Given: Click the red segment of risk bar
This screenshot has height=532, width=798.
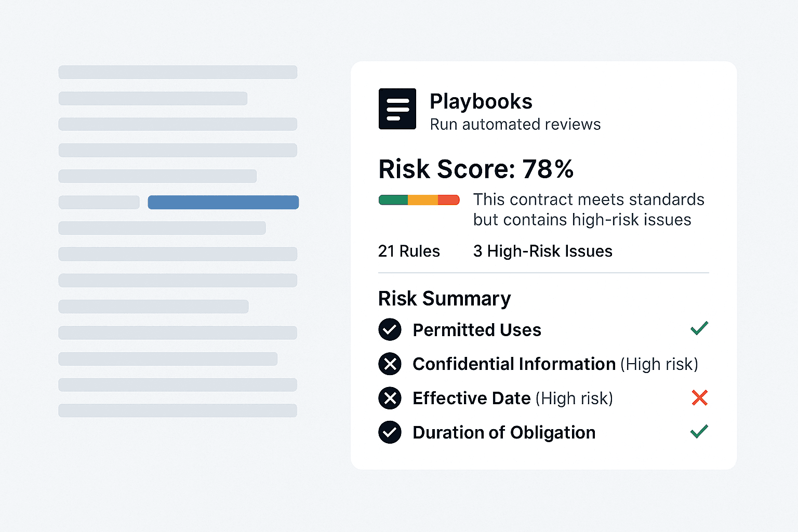Looking at the screenshot, I should pos(449,200).
